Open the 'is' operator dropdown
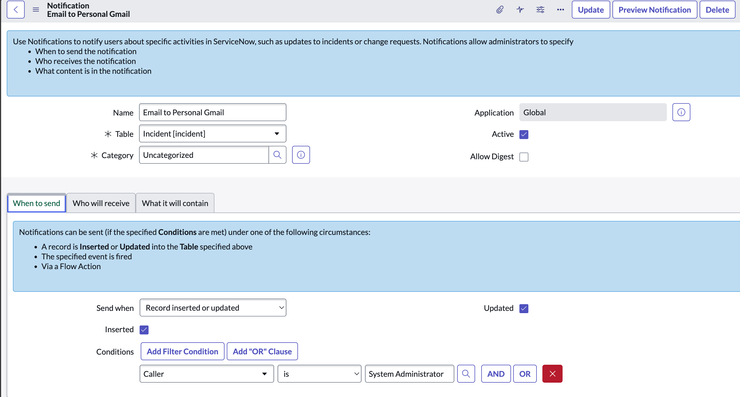Image resolution: width=740 pixels, height=397 pixels. (x=320, y=374)
